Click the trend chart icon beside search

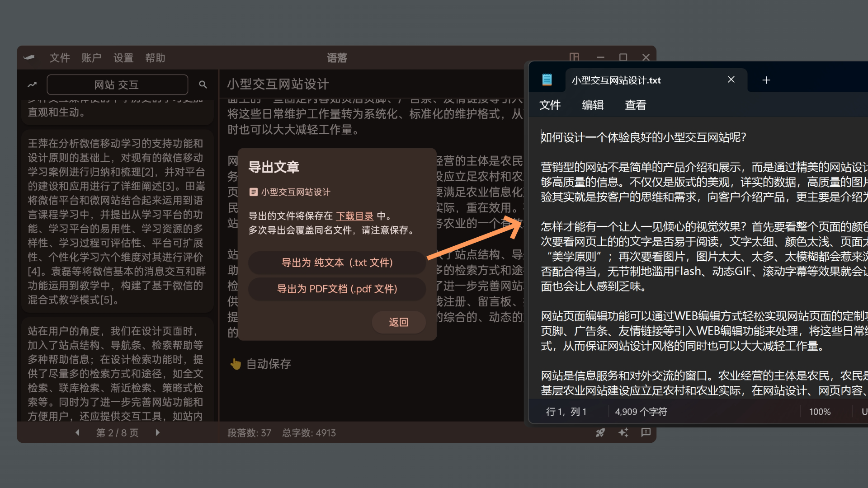click(32, 84)
